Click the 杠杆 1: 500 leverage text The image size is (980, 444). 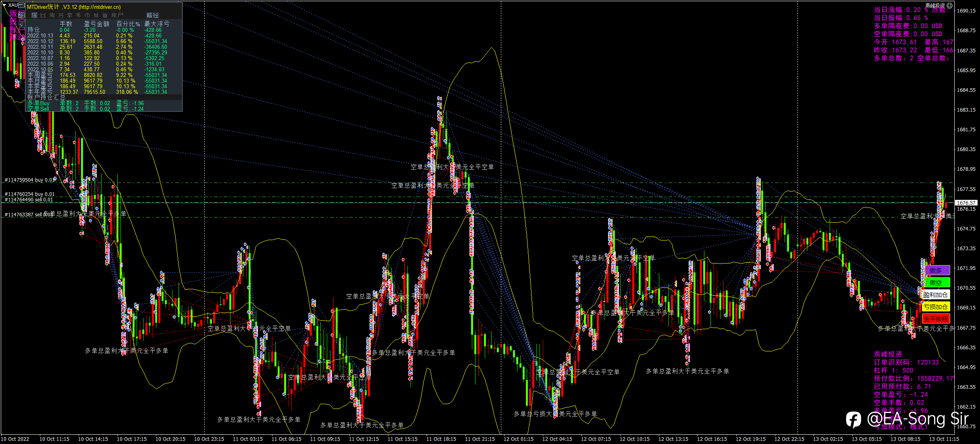894,370
